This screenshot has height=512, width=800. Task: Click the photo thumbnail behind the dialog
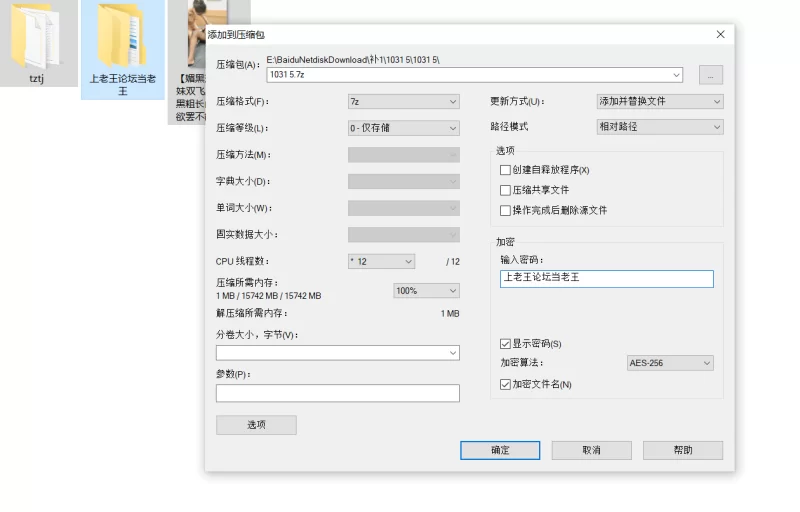coord(196,34)
